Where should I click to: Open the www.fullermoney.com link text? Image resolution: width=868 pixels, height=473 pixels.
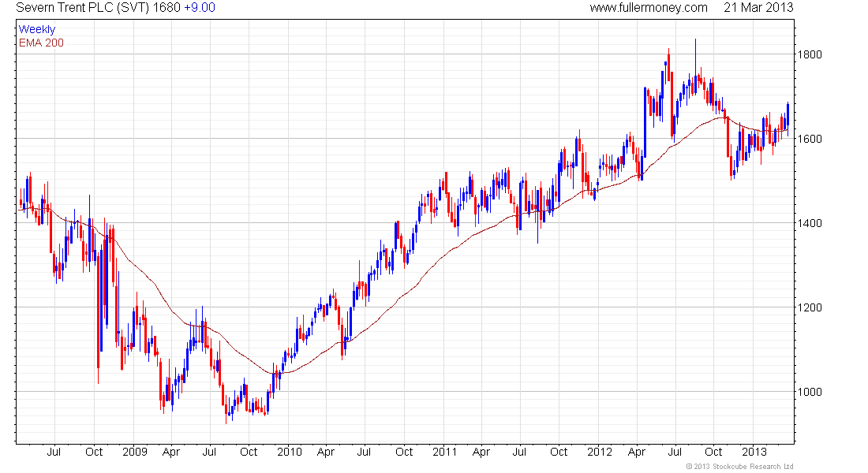(x=648, y=8)
